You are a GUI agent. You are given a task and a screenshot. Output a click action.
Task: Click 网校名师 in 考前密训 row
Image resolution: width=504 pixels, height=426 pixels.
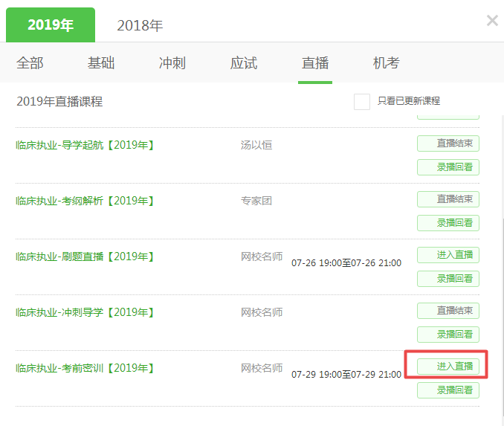[262, 368]
